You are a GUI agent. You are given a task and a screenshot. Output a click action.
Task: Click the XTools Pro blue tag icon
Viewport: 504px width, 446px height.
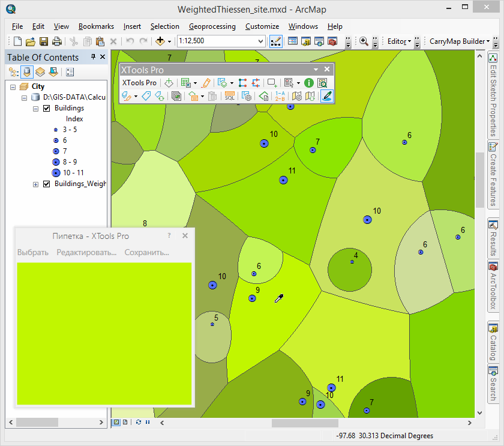click(x=146, y=96)
